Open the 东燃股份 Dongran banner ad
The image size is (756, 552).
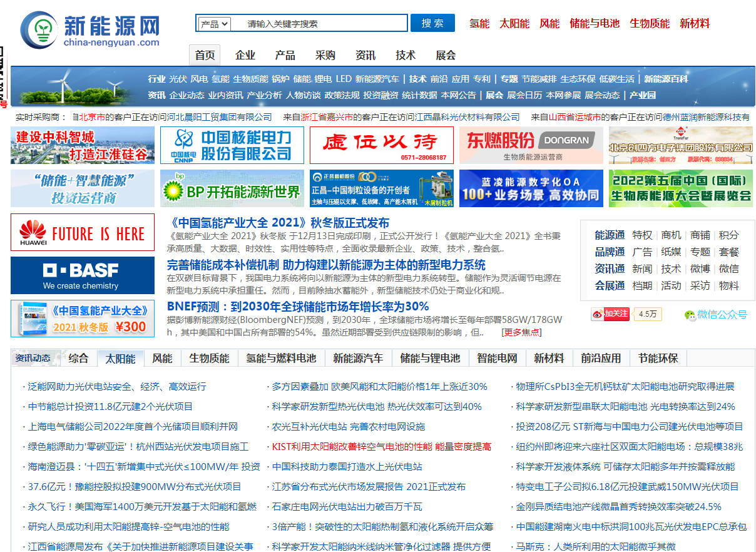[x=531, y=145]
